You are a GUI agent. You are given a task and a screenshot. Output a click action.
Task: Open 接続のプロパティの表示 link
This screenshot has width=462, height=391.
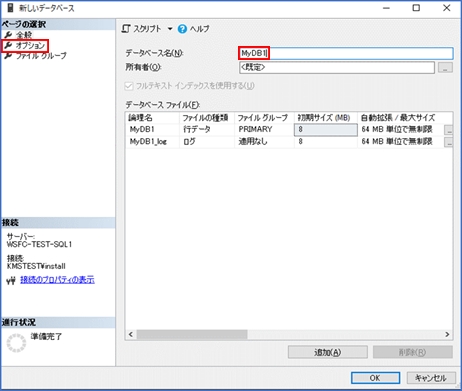57,280
